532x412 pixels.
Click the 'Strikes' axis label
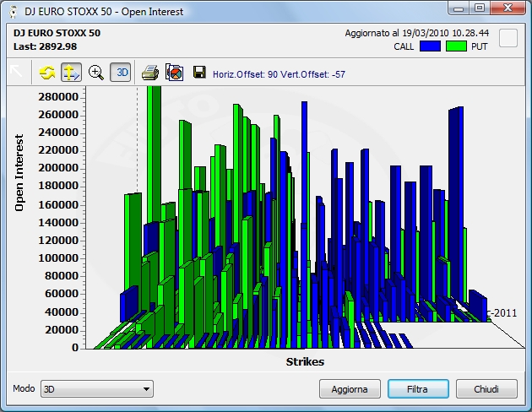pos(305,362)
